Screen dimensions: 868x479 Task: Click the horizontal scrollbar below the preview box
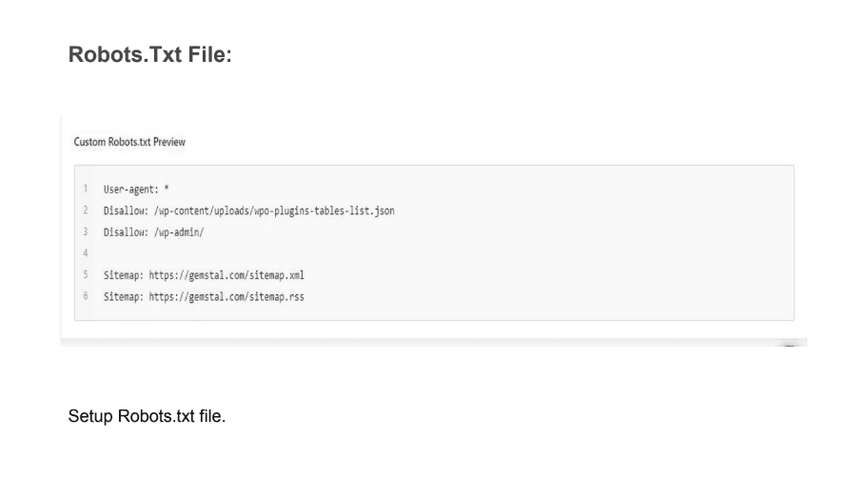click(433, 342)
